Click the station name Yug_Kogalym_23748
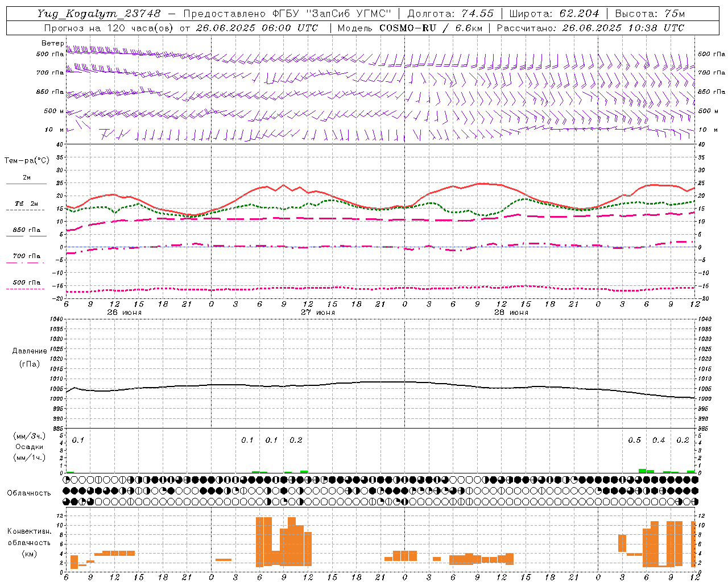 [99, 14]
